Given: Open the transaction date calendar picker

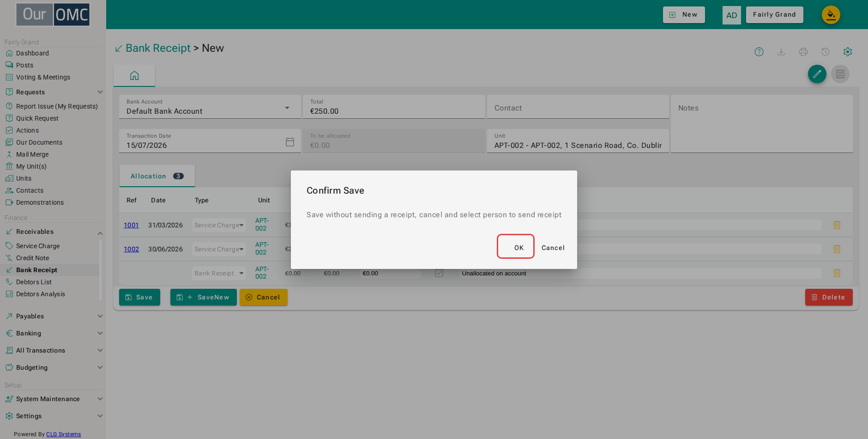Looking at the screenshot, I should tap(290, 142).
